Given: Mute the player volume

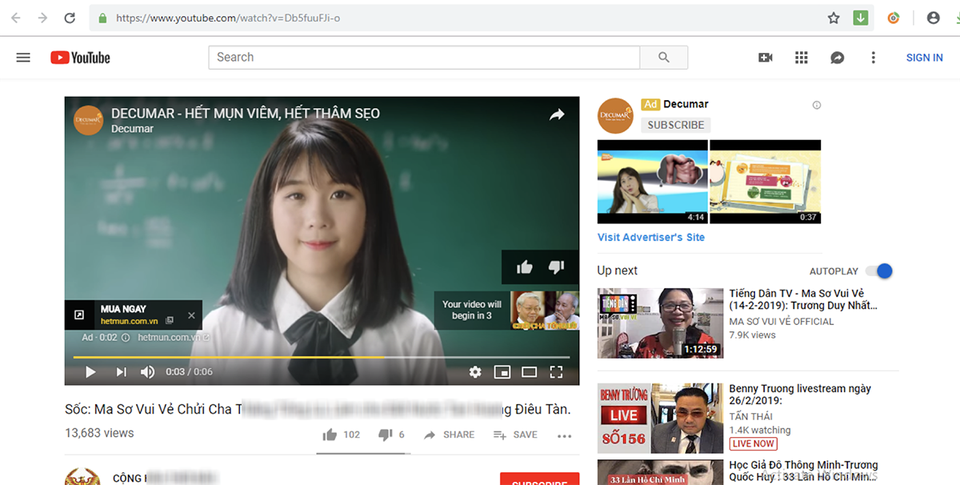Looking at the screenshot, I should [148, 372].
